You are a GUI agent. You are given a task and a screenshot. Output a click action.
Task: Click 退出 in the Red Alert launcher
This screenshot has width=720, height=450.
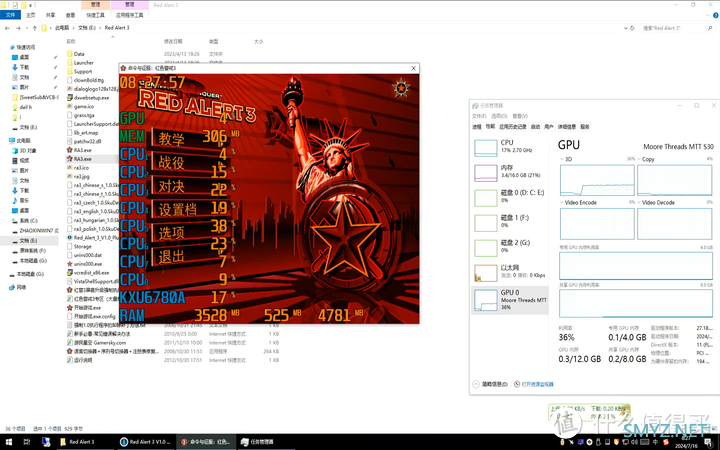[172, 257]
